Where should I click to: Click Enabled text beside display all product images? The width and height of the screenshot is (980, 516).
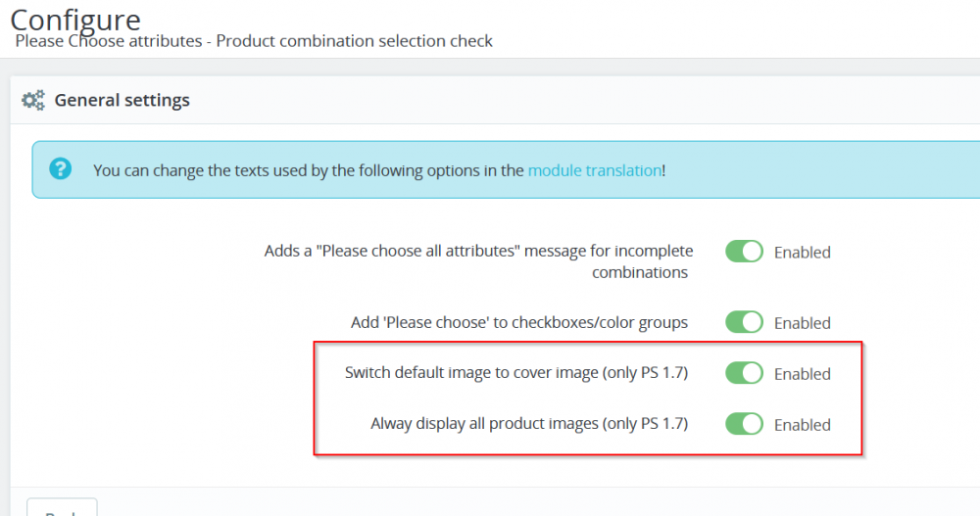coord(802,425)
